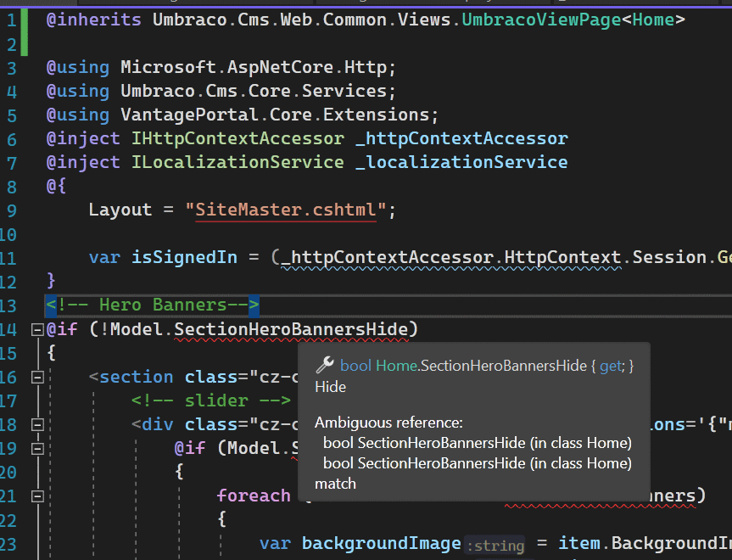The height and width of the screenshot is (560, 732).
Task: Collapse the @if block on line 14
Action: pyautogui.click(x=37, y=330)
